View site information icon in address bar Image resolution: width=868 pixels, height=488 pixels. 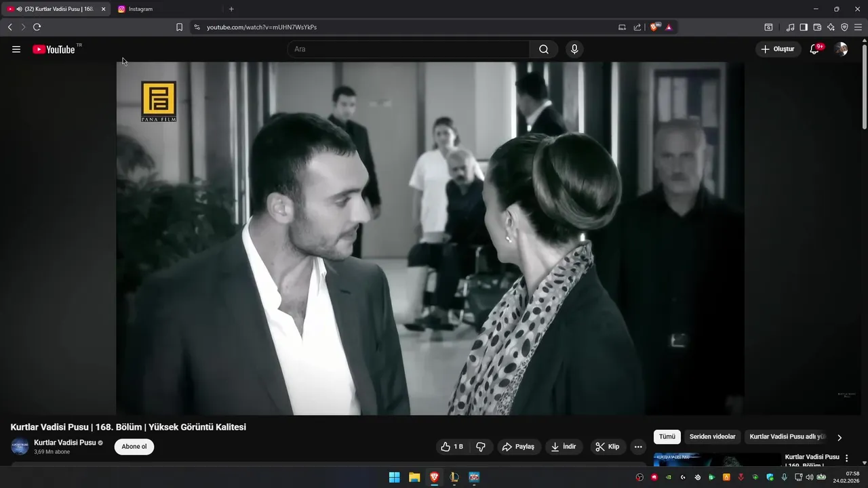click(x=197, y=27)
